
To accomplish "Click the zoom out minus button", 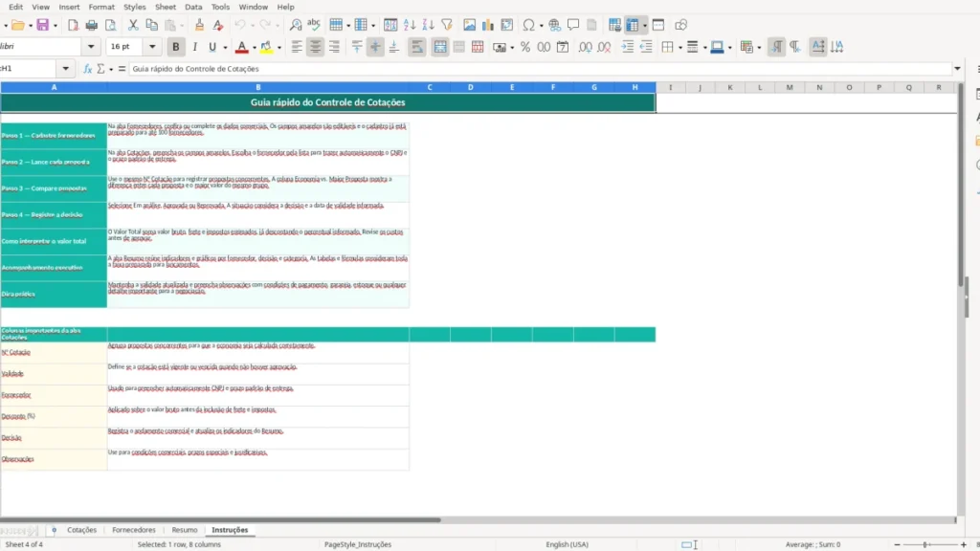I will point(898,544).
